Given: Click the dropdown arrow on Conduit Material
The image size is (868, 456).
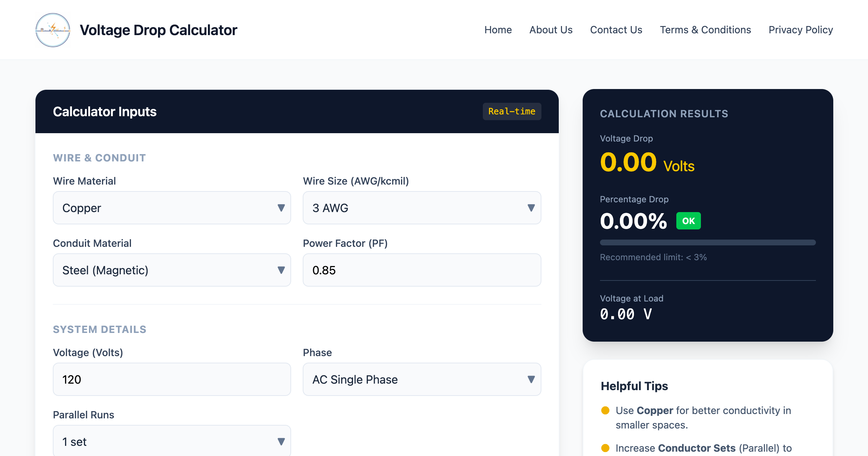Looking at the screenshot, I should pos(281,270).
